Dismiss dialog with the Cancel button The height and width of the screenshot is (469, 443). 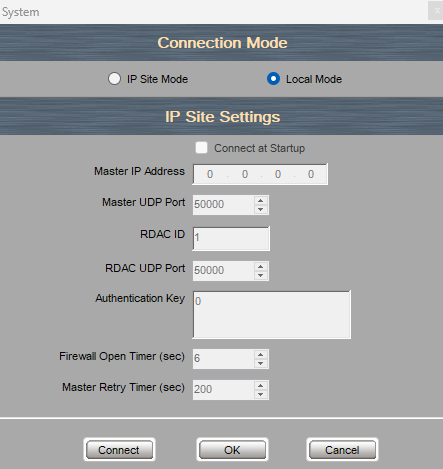click(342, 450)
